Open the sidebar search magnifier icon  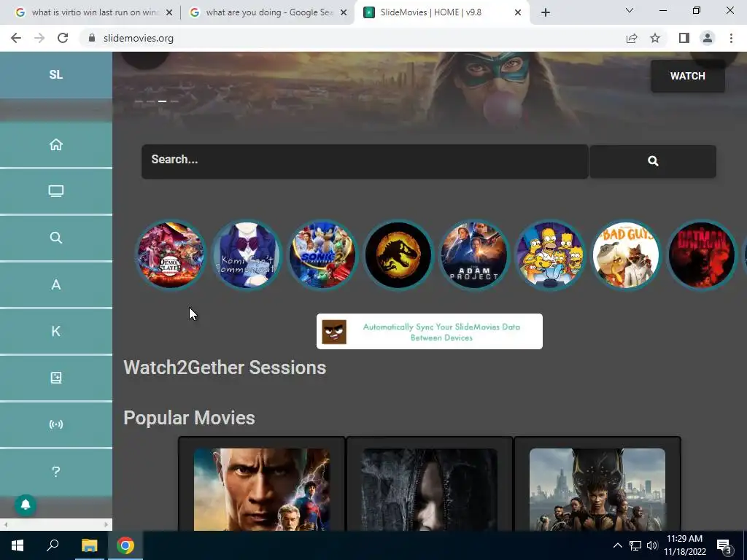pos(55,238)
